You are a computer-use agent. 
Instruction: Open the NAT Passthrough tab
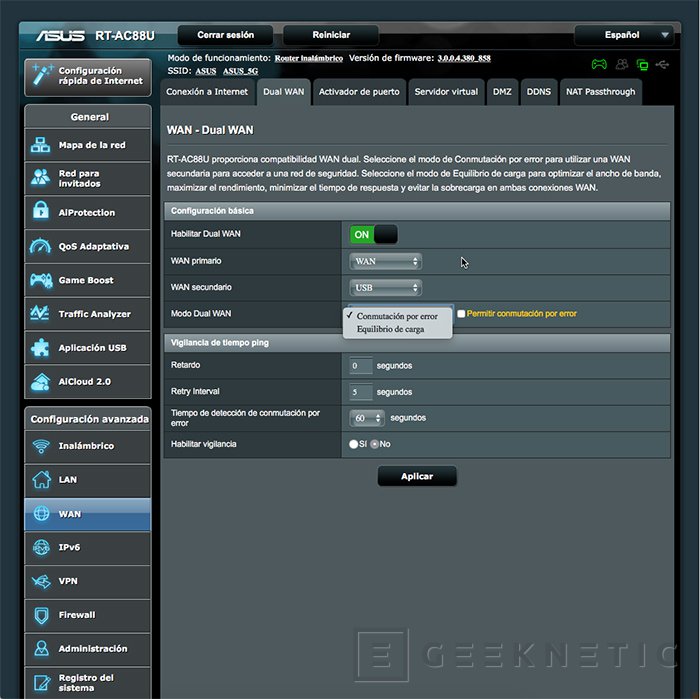coord(600,92)
